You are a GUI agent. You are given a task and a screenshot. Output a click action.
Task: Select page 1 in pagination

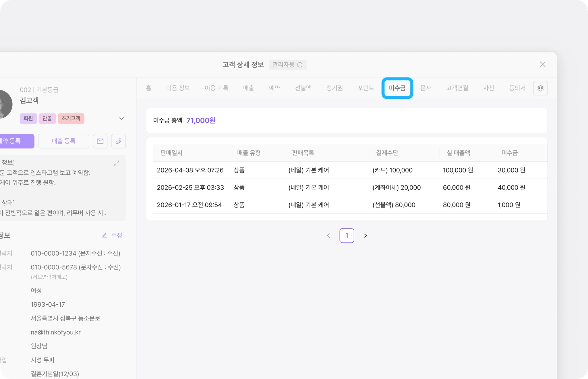point(347,236)
